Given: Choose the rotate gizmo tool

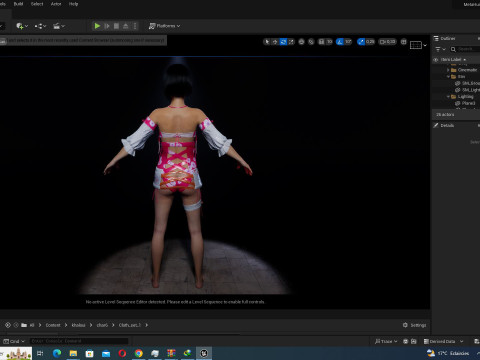Looking at the screenshot, I should [283, 42].
